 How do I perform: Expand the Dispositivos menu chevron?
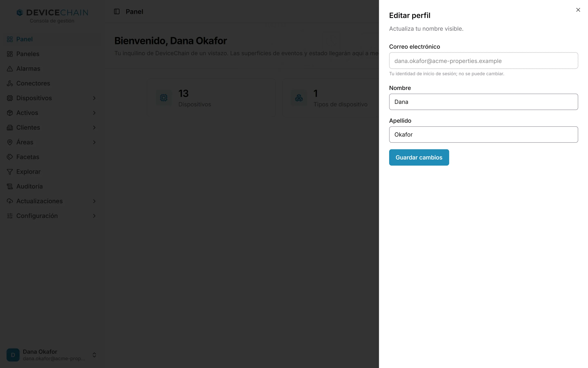(94, 98)
